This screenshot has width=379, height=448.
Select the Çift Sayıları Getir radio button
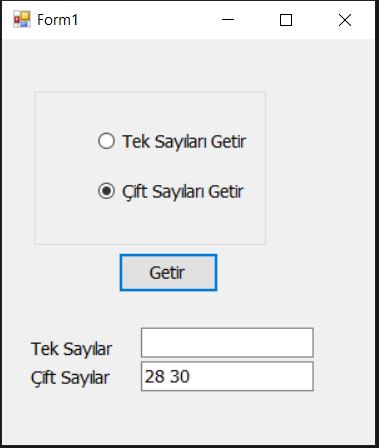click(171, 191)
